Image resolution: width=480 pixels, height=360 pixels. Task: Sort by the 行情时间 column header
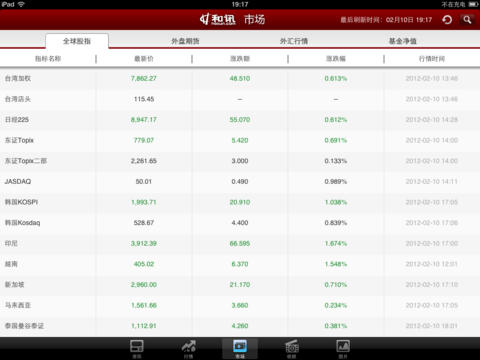[x=432, y=59]
